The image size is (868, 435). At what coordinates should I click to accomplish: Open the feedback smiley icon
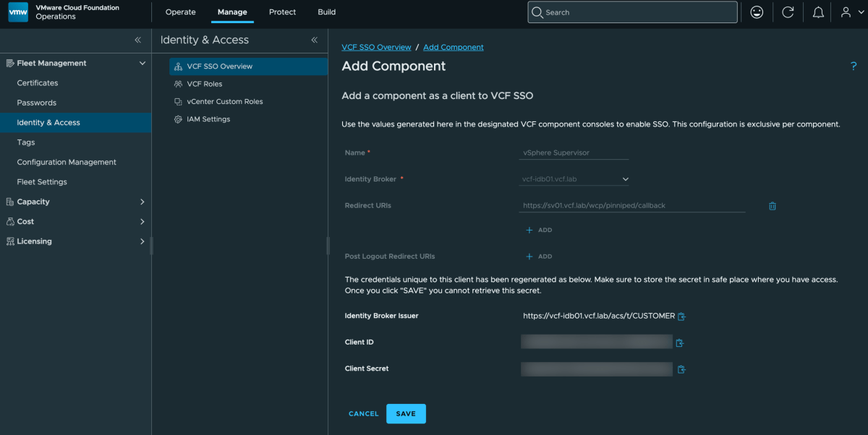point(757,12)
